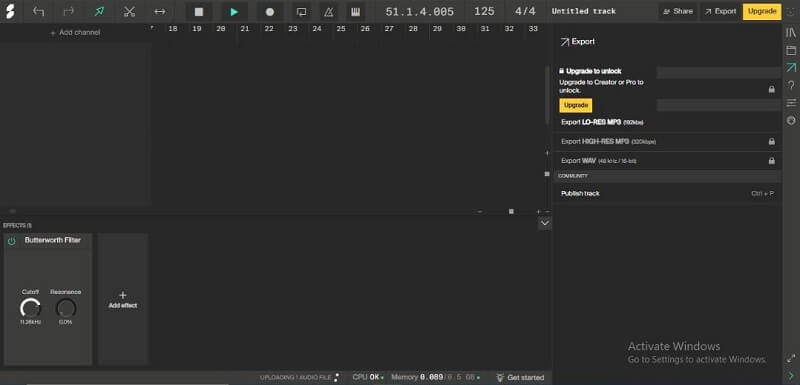Viewport: 800px width, 385px height.
Task: Choose Export HIGH-RES MP3 option
Action: 667,141
